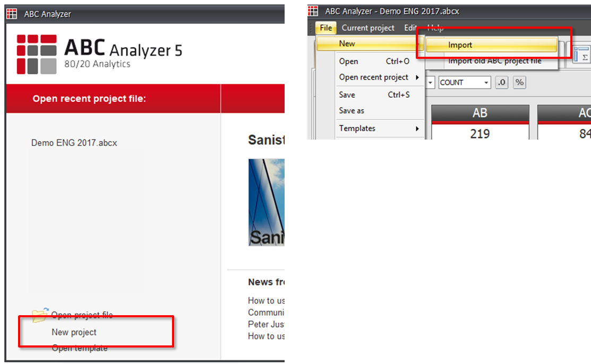Expand the Open recent project submenu
Image resolution: width=591 pixels, height=364 pixels.
tap(380, 77)
